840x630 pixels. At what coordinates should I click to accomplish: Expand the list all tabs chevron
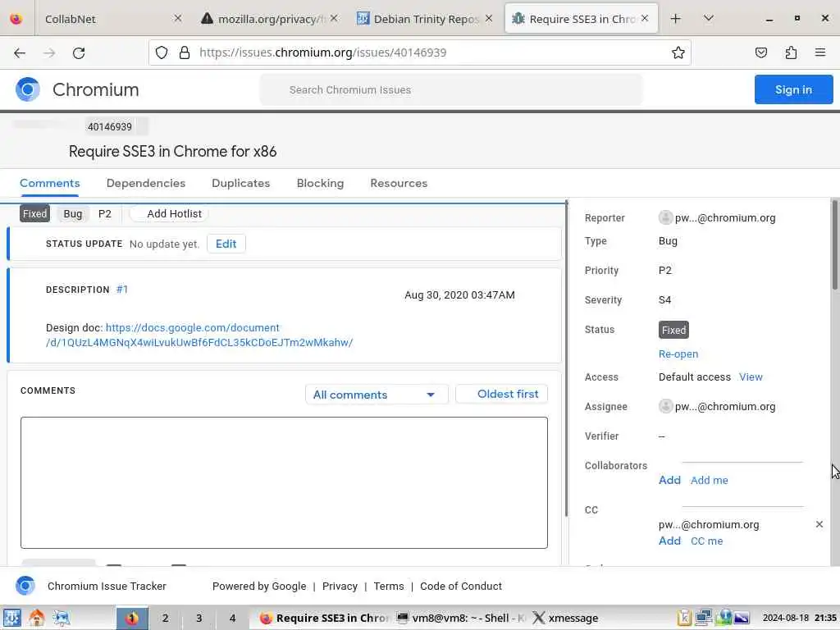point(708,19)
